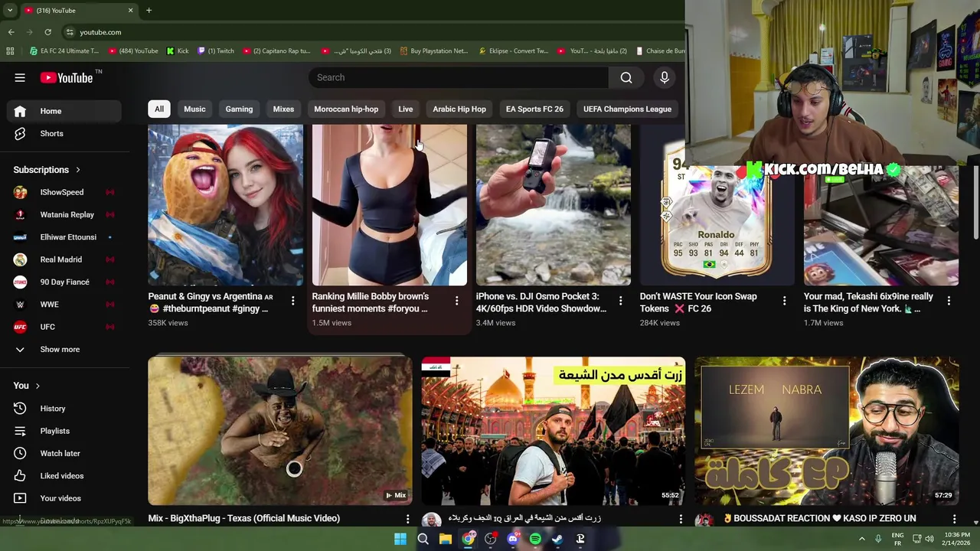This screenshot has height=551, width=980.
Task: Open File Explorer from the taskbar
Action: point(446,540)
